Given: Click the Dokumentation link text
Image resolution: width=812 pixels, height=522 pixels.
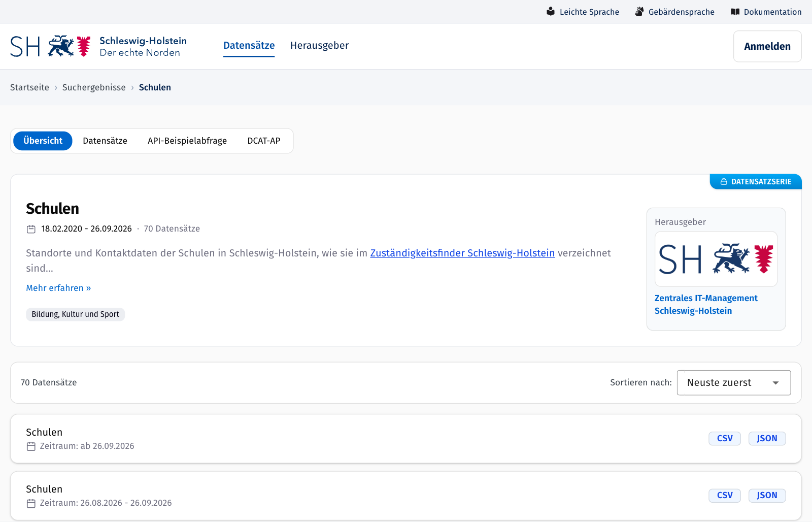Looking at the screenshot, I should click(x=772, y=12).
